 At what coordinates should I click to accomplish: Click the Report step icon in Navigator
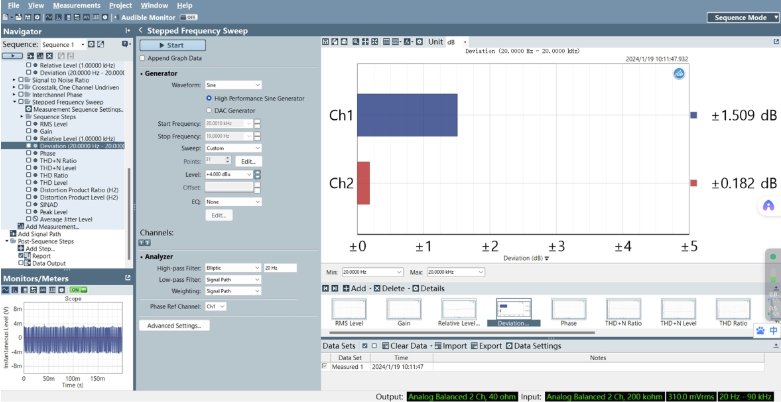(26, 255)
